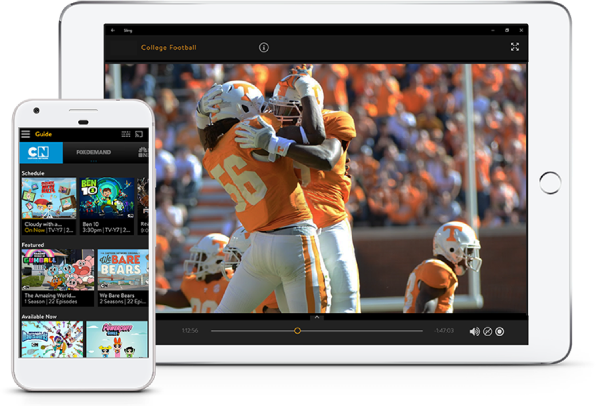596x406 pixels.
Task: Click '1 Season | 22 Episodes' text
Action: coord(51,301)
